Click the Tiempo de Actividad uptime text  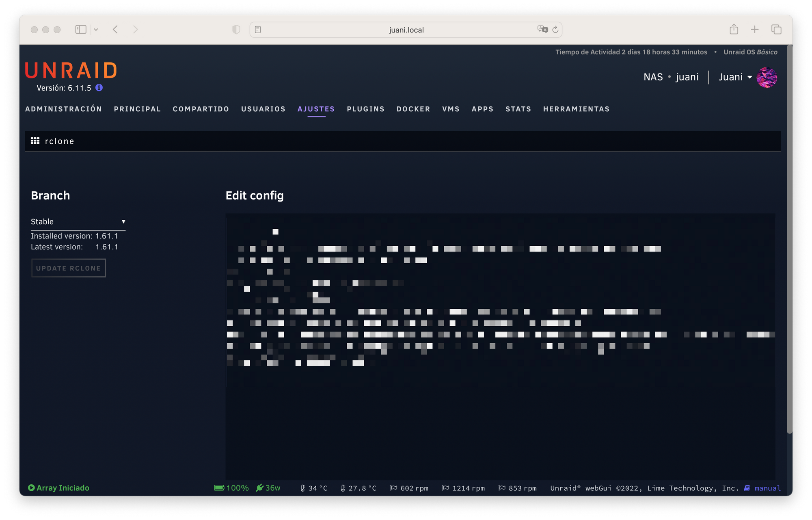631,52
